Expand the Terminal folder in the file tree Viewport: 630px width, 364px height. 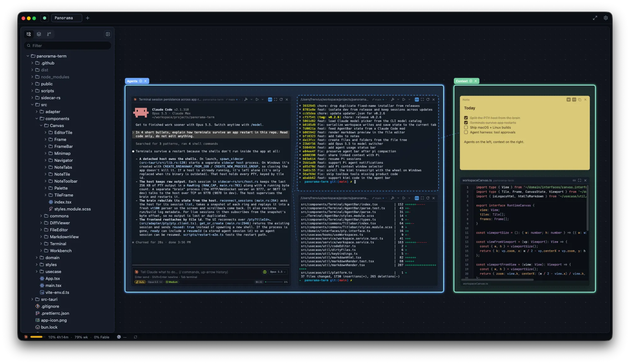(x=41, y=244)
